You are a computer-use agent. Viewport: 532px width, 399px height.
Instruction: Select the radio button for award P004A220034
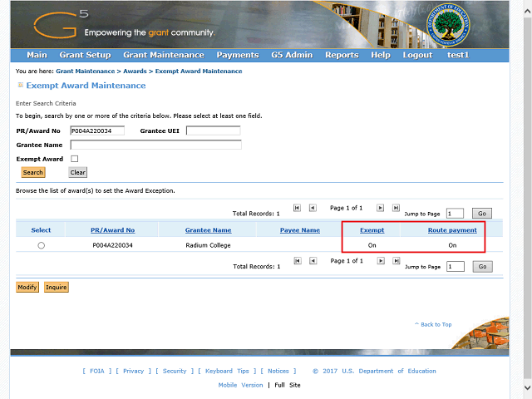pos(42,245)
